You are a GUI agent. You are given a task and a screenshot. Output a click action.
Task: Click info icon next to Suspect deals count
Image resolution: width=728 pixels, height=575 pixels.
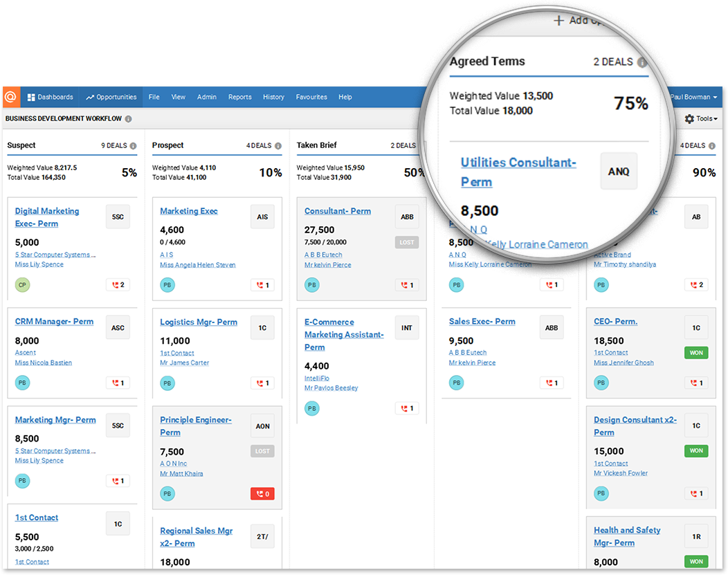point(134,146)
